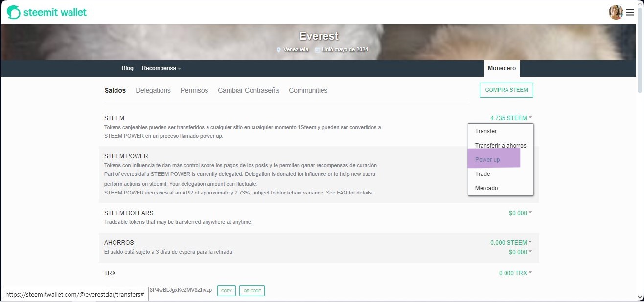Viewport: 644px width, 302px height.
Task: Select the Monedero tab
Action: (x=502, y=68)
